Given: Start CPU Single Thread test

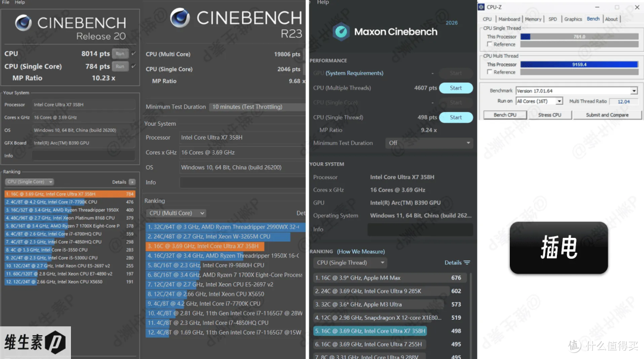Looking at the screenshot, I should (x=456, y=117).
